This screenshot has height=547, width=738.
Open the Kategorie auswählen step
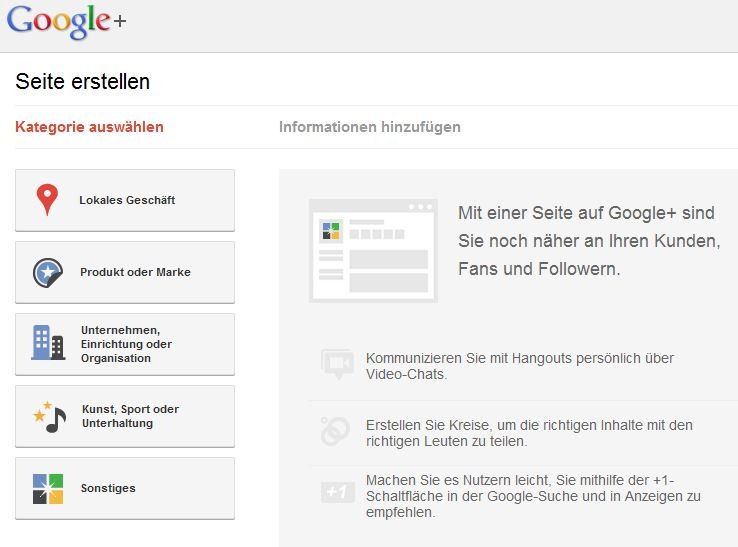click(x=89, y=127)
